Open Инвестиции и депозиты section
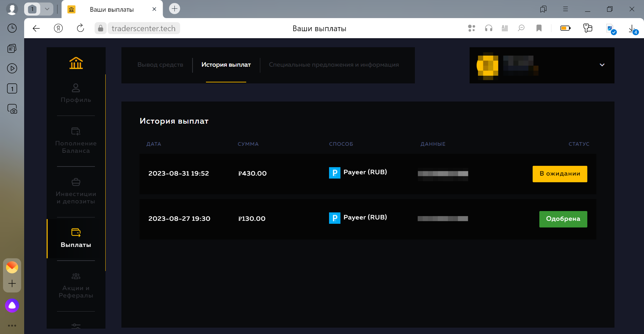The width and height of the screenshot is (644, 334). (75, 191)
